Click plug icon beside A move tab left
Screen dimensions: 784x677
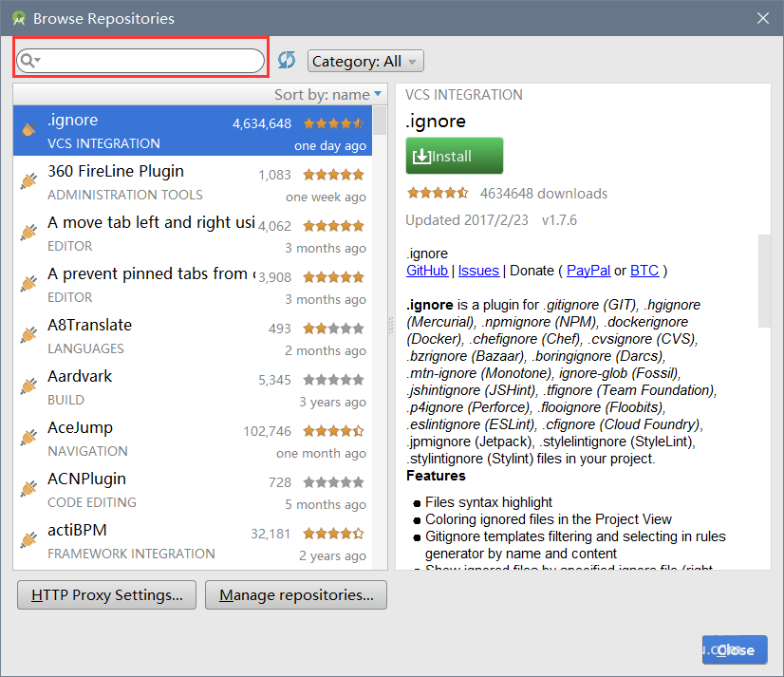(x=29, y=233)
